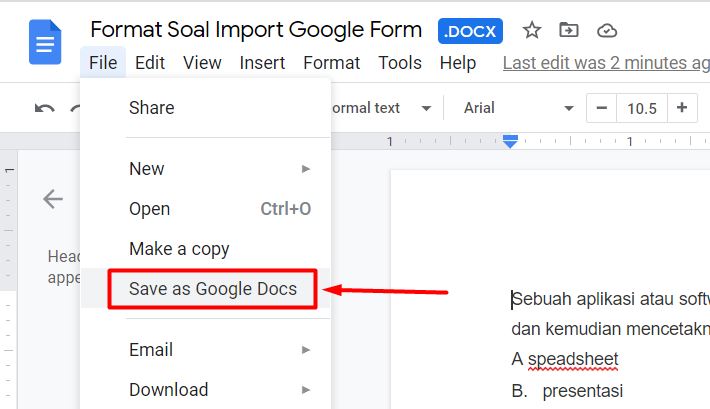This screenshot has width=710, height=409.
Task: Click the line starting dan kemudian
Action: 610,329
